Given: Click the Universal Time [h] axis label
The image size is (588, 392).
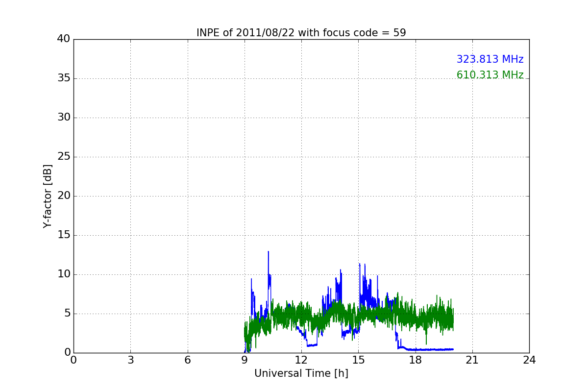Looking at the screenshot, I should pos(301,373).
